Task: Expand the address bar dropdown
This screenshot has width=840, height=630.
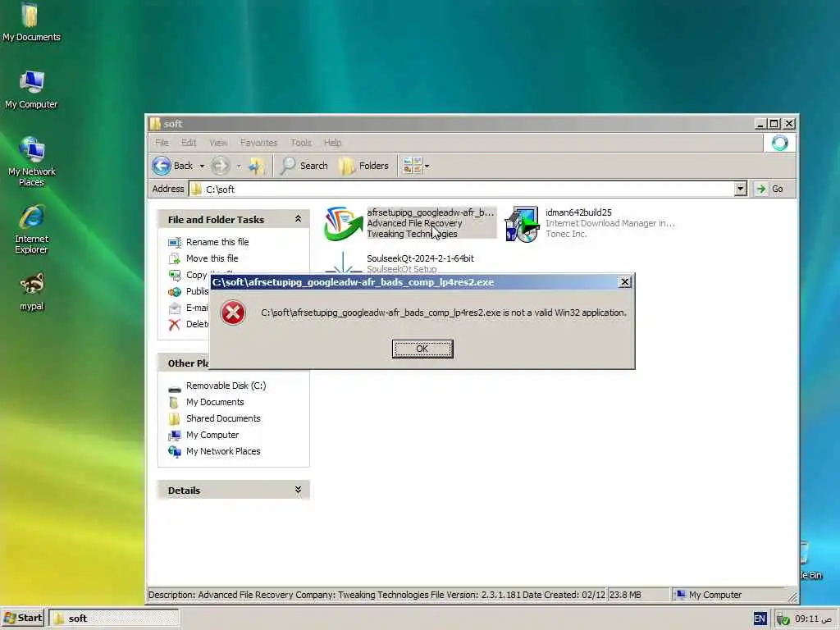Action: 741,189
